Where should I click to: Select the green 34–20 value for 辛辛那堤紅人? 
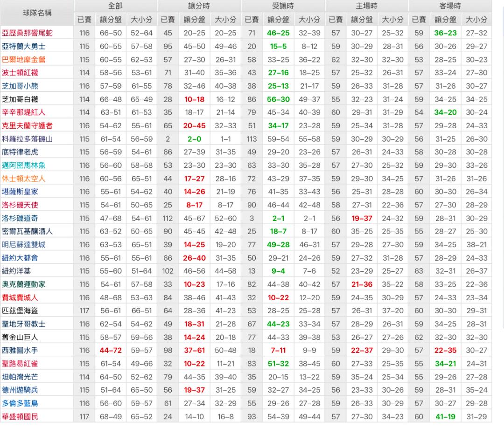pos(446,112)
